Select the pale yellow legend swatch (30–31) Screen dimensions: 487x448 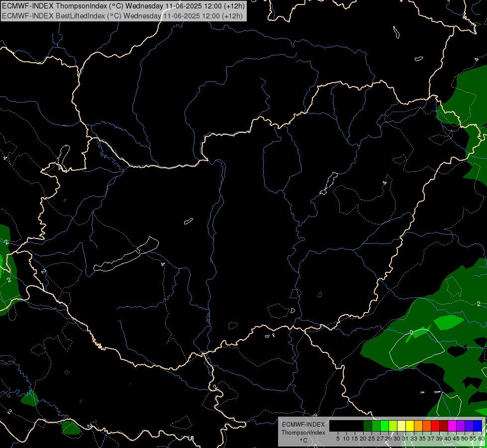(x=401, y=426)
